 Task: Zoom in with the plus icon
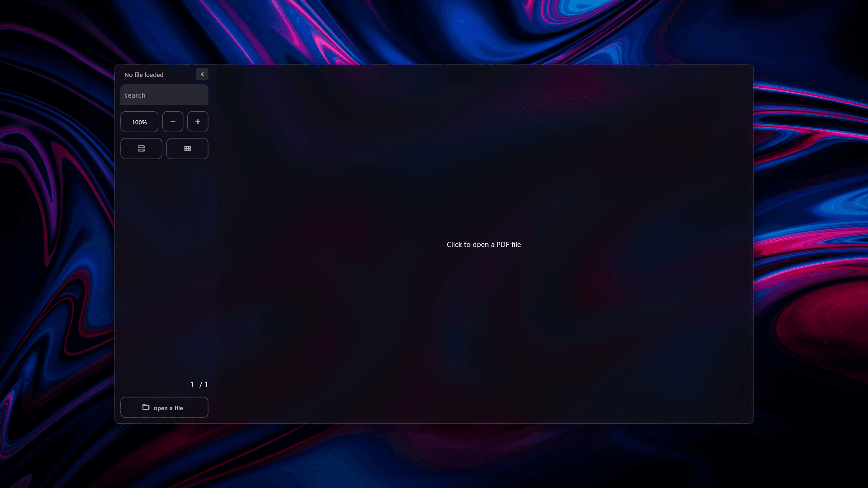click(198, 122)
